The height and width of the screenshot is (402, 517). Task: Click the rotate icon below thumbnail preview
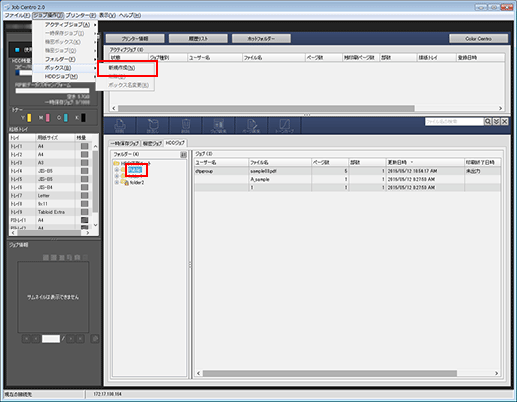(95, 339)
